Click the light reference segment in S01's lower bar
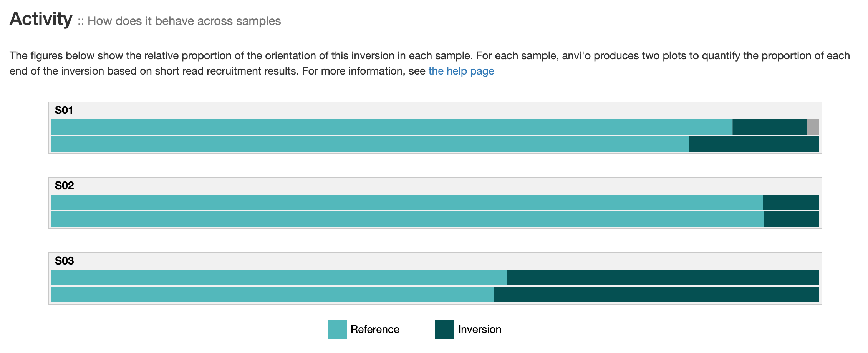The height and width of the screenshot is (353, 868). [370, 144]
